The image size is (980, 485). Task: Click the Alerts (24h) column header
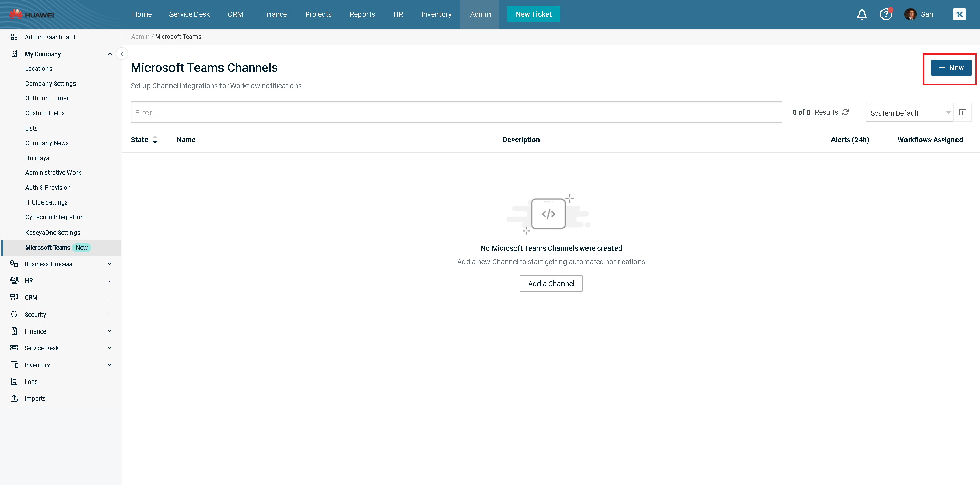click(850, 140)
